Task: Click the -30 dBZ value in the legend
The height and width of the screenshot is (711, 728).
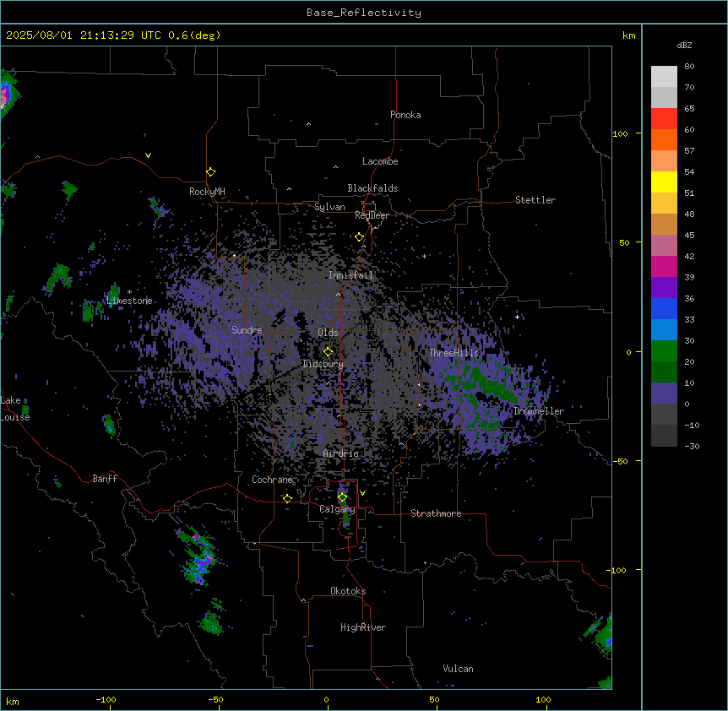Action: coord(692,447)
